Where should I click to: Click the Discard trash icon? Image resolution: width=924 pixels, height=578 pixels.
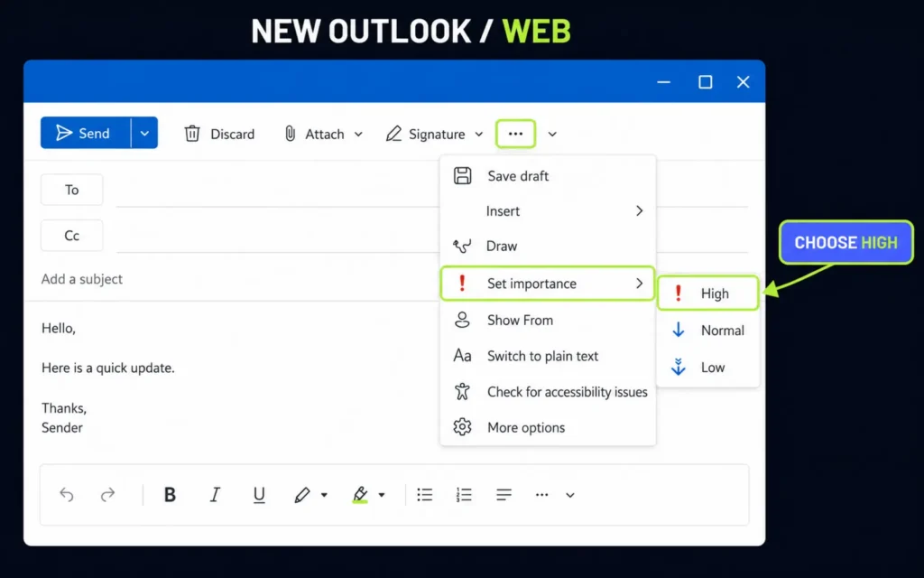click(192, 134)
